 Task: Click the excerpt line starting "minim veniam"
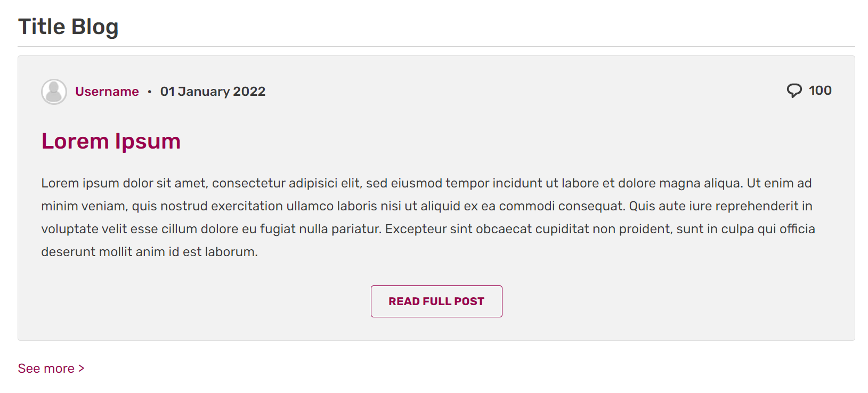tap(426, 206)
